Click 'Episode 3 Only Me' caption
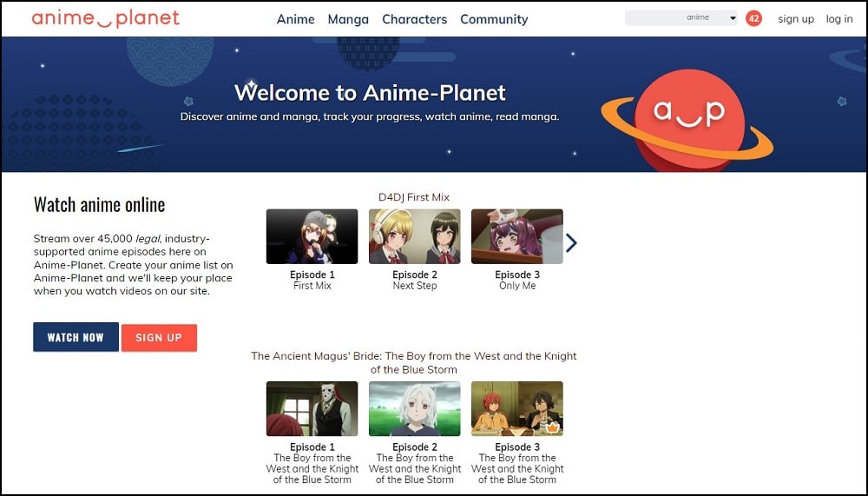Image resolution: width=868 pixels, height=496 pixels. 517,280
